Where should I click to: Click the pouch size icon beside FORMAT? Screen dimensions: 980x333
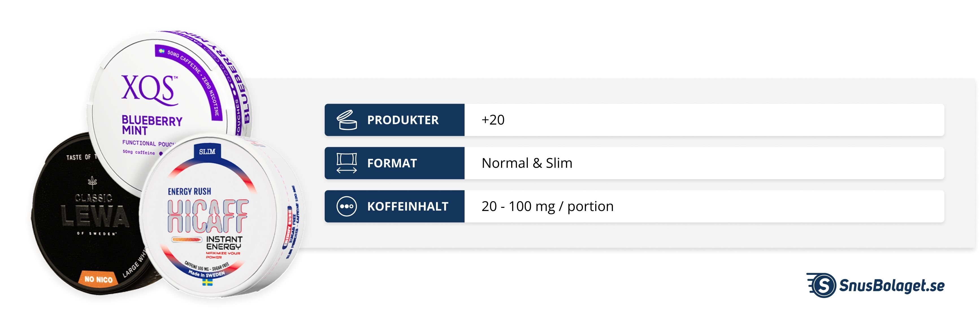[x=346, y=163]
